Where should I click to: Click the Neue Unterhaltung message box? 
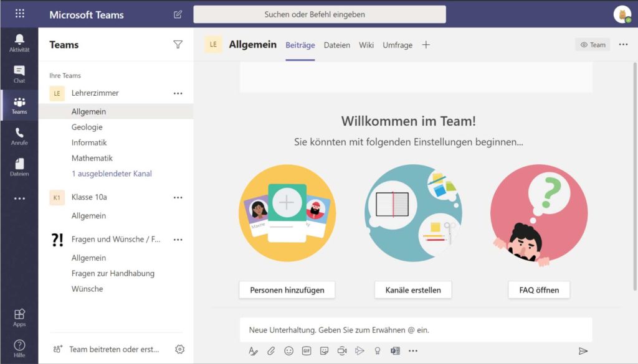[416, 330]
